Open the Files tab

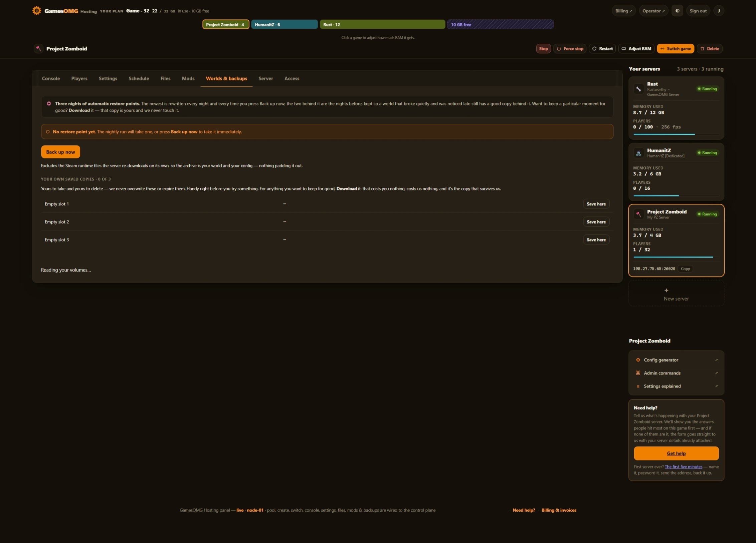coord(165,78)
